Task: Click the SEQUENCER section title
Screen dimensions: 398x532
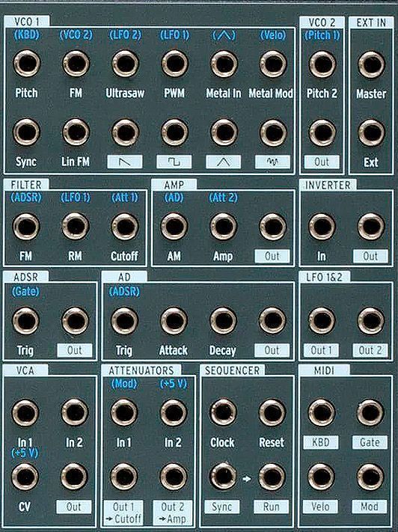Action: pos(233,370)
